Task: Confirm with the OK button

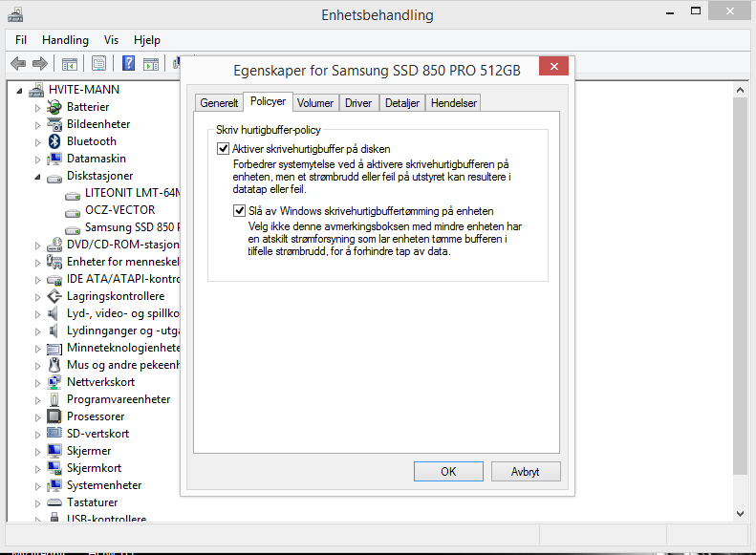Action: click(x=448, y=471)
